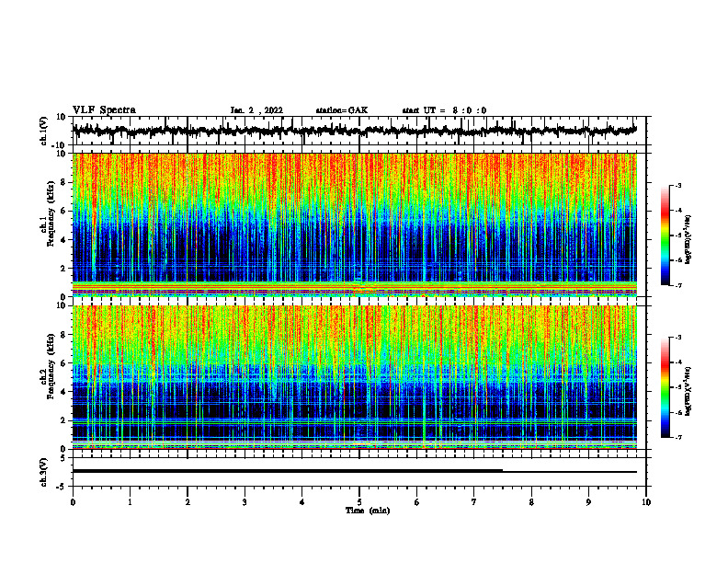728x563 pixels.
Task: Click the ch.1 frequency axis tick "8"
Action: coord(63,182)
